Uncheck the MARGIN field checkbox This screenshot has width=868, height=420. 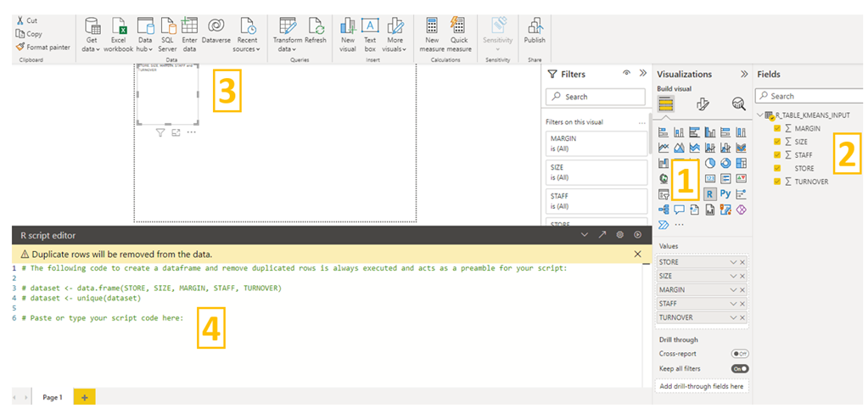coord(777,128)
